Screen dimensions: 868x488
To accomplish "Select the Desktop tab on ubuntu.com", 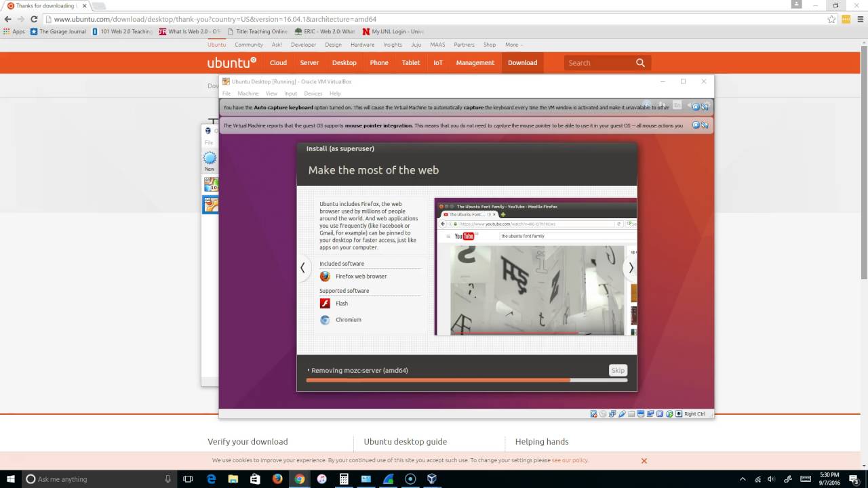I will (x=344, y=63).
